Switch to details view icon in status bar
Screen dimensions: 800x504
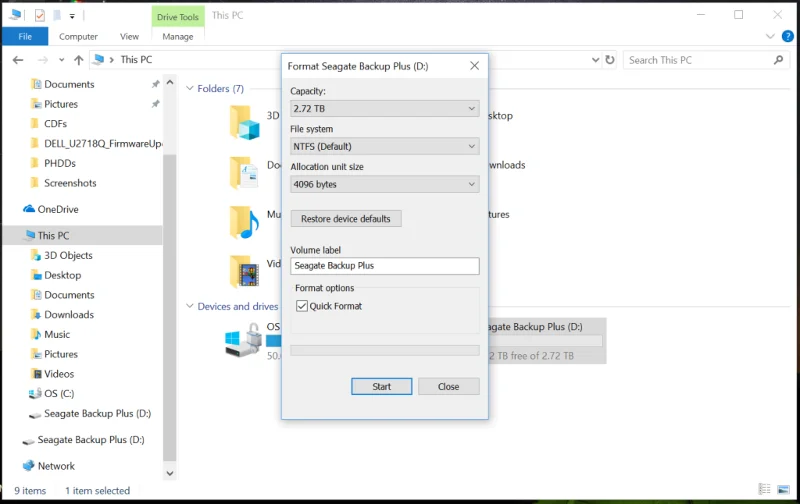point(764,489)
